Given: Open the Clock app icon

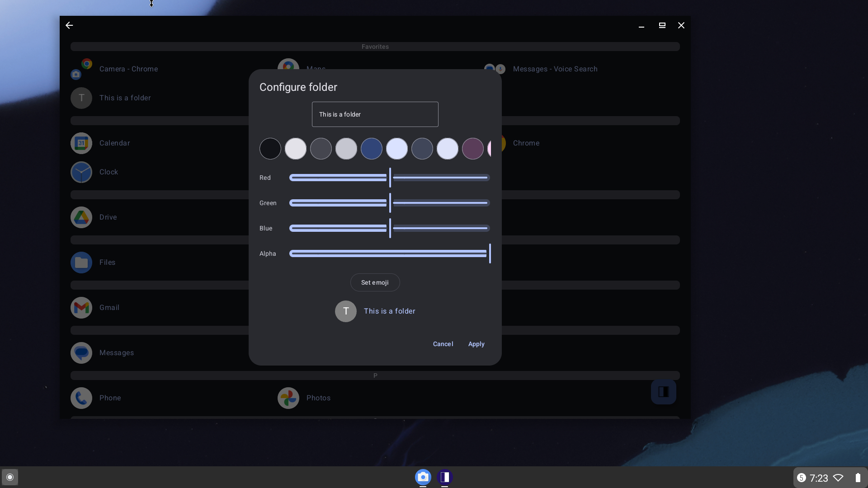Looking at the screenshot, I should 81,172.
